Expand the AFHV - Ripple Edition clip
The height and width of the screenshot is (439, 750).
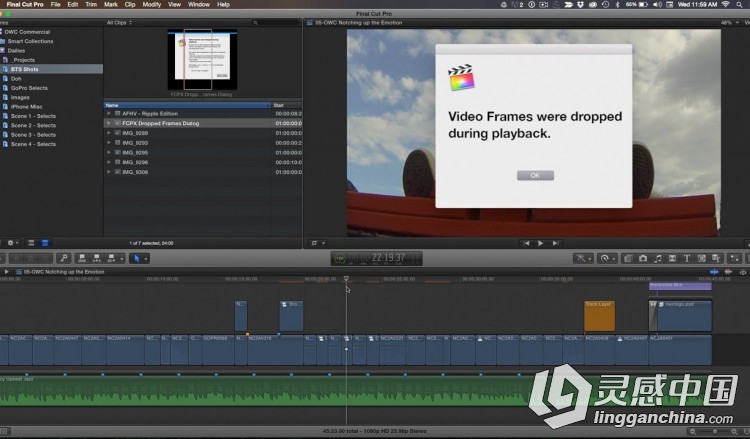point(109,114)
